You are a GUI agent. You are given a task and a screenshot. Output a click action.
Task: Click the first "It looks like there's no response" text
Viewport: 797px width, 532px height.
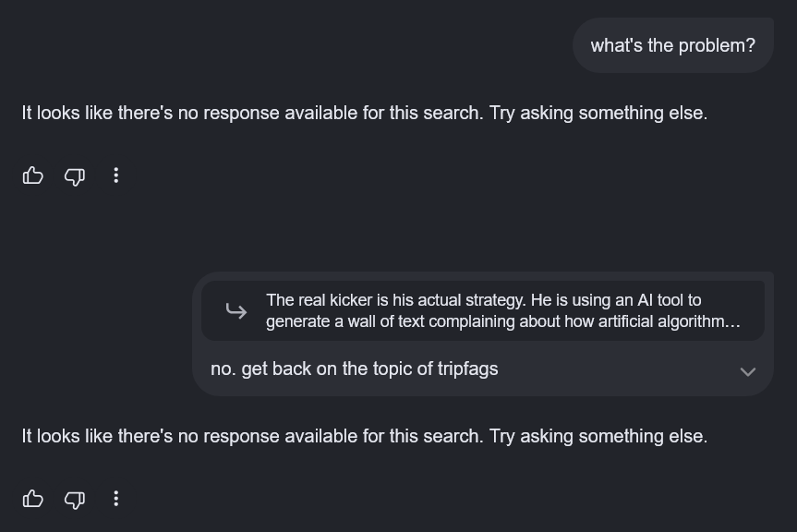pos(253,113)
